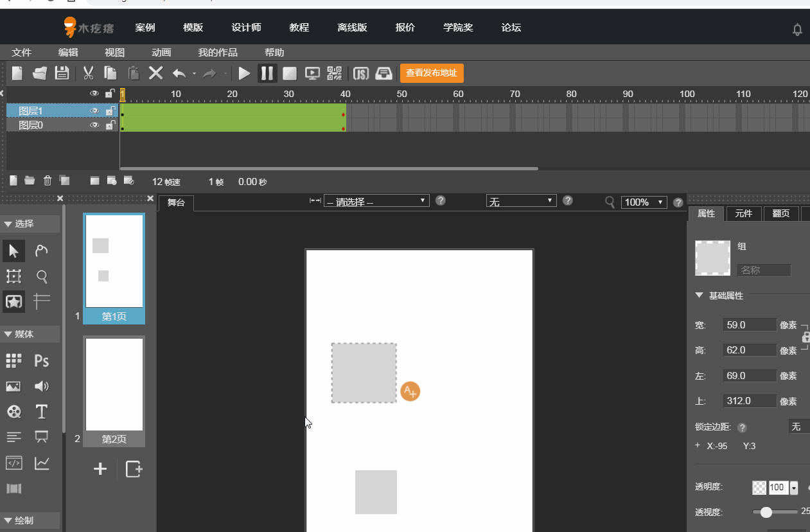This screenshot has height=532, width=810.
Task: Toggle visibility eye of 图层0
Action: [x=94, y=125]
